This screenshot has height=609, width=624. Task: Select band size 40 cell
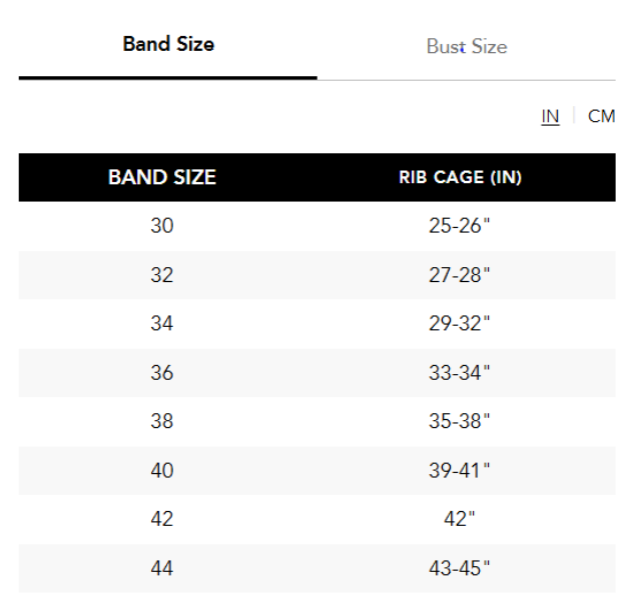click(x=162, y=471)
